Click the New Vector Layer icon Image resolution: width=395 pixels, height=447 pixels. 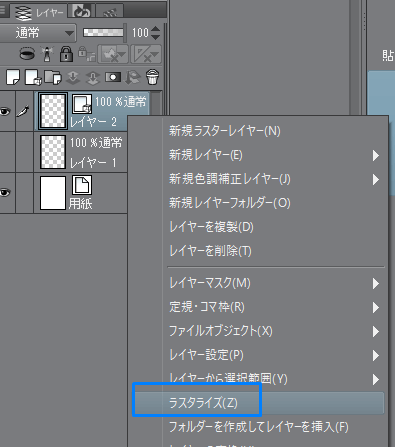click(33, 77)
